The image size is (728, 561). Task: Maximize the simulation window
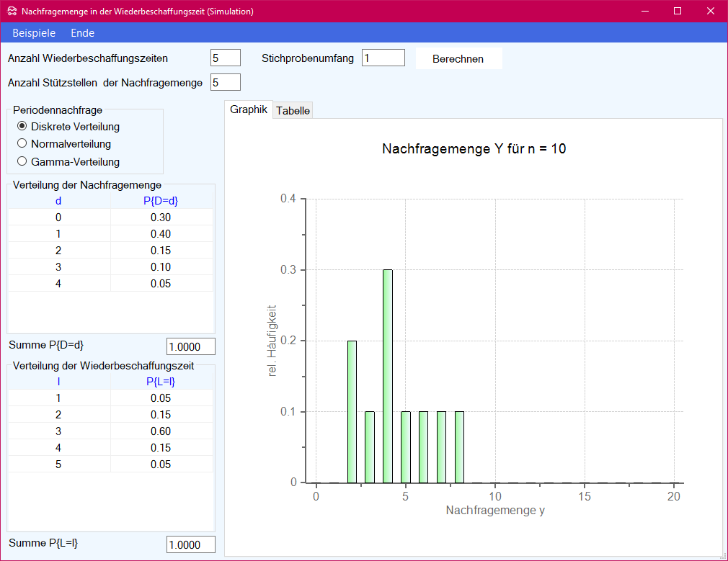coord(678,12)
